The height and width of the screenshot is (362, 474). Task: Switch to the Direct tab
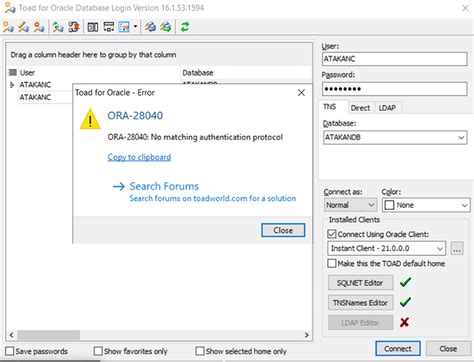pos(360,108)
